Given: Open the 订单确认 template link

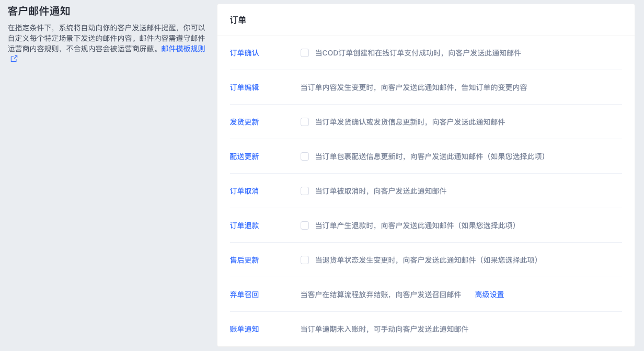Looking at the screenshot, I should (x=245, y=53).
